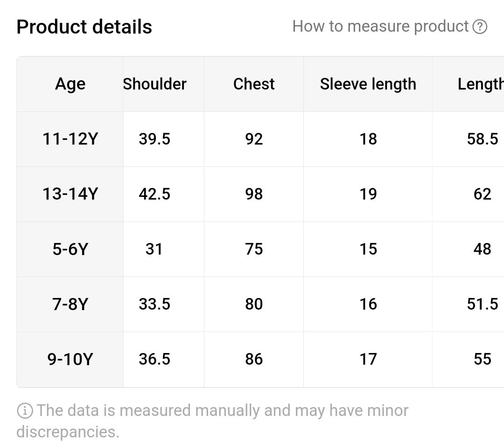The width and height of the screenshot is (504, 443).
Task: Select the 13-14Y size row label
Action: coord(70,194)
